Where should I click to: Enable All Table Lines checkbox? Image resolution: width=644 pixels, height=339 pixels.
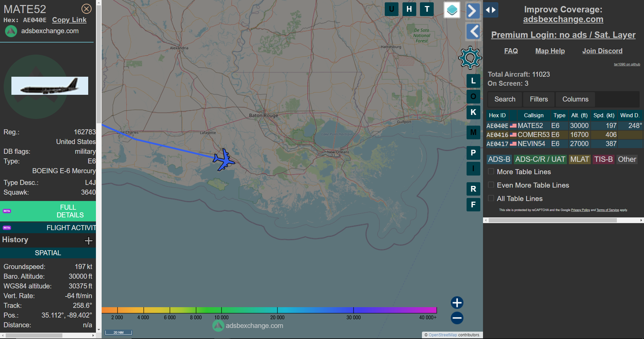click(x=491, y=198)
